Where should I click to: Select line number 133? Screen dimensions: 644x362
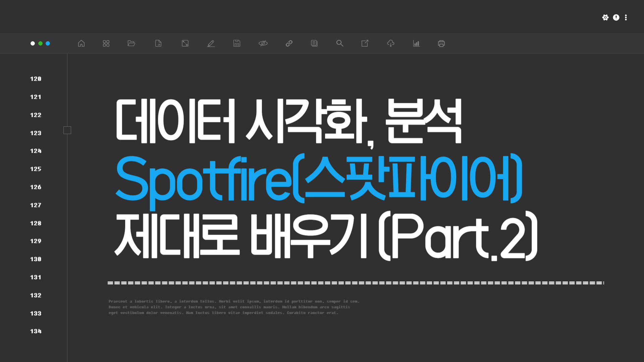[x=36, y=313]
